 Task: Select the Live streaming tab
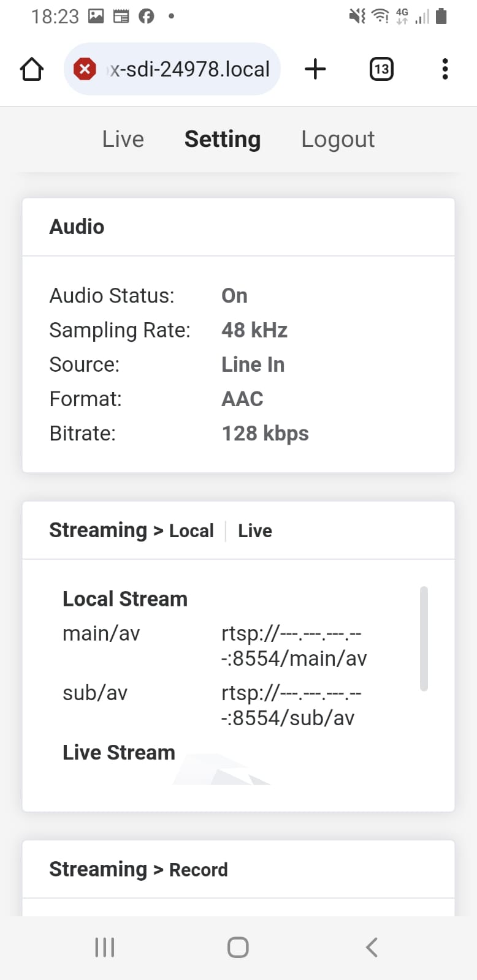[255, 531]
